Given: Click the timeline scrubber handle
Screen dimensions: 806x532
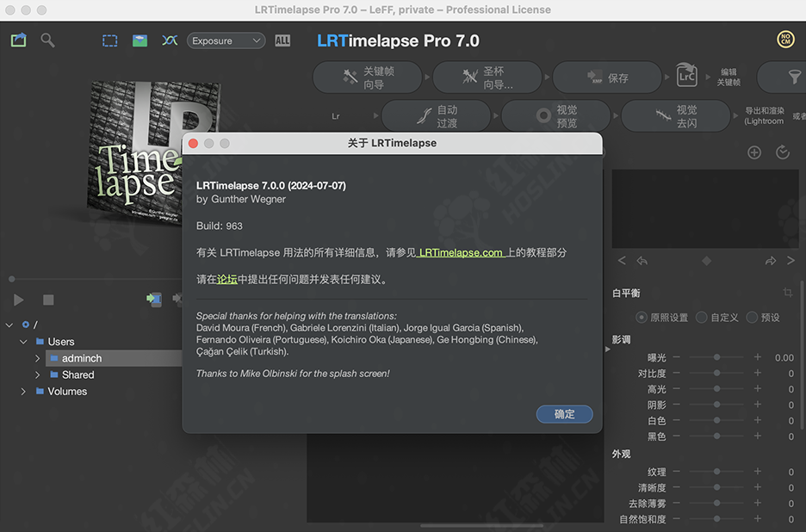Looking at the screenshot, I should click(x=11, y=279).
